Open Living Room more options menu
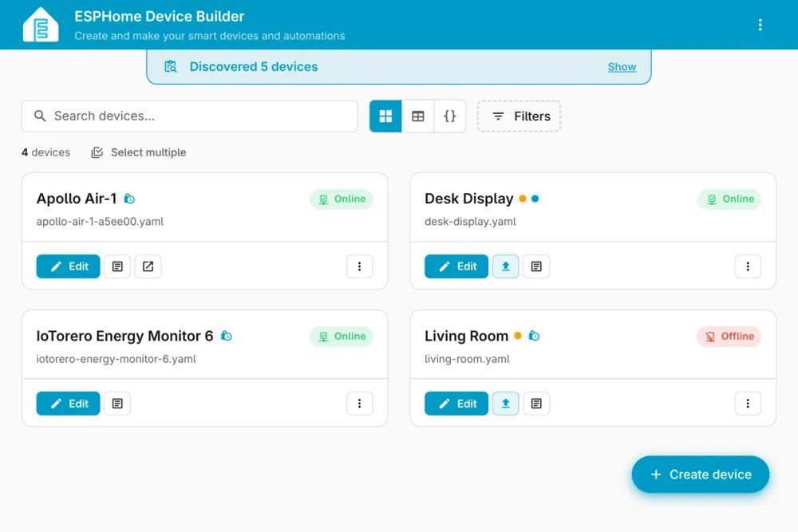The width and height of the screenshot is (798, 532). [x=748, y=404]
